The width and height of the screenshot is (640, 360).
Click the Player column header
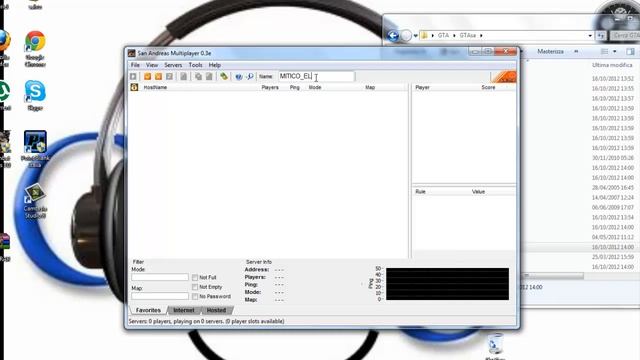(422, 87)
